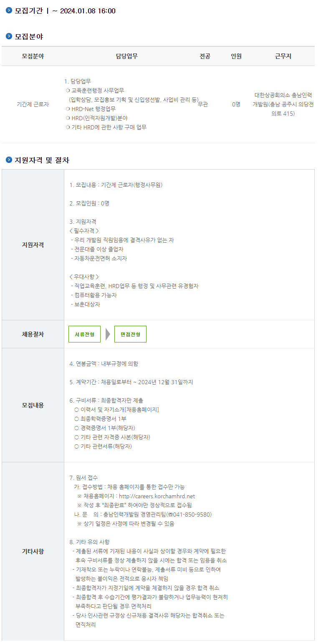Click the 담당업무 column header
Screen dimensions: 321x644
click(127, 56)
